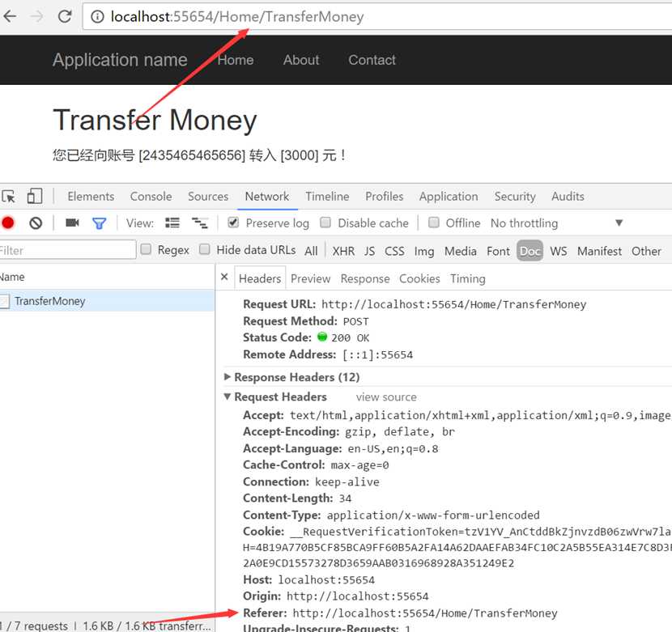Click the browser forward arrow
The image size is (672, 632).
point(37,17)
